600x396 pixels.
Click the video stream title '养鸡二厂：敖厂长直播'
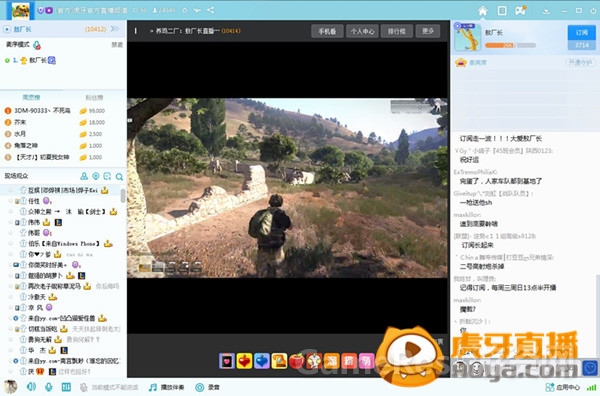(187, 31)
